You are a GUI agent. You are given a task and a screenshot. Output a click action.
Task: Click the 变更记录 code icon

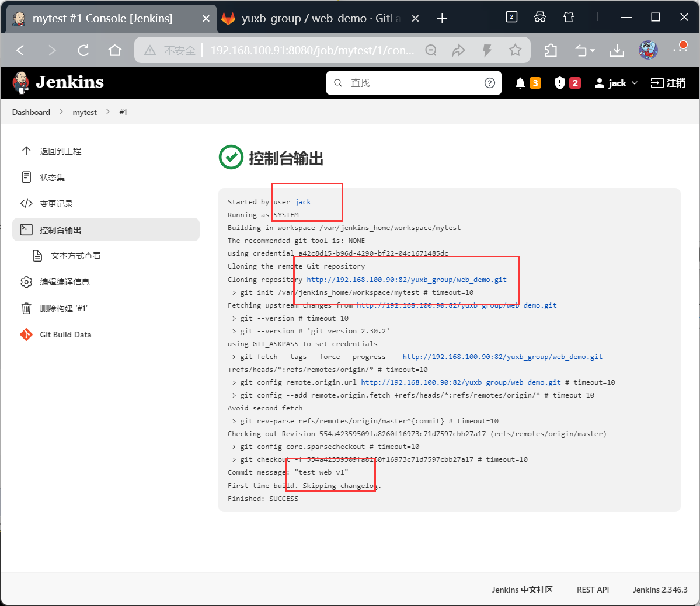26,203
